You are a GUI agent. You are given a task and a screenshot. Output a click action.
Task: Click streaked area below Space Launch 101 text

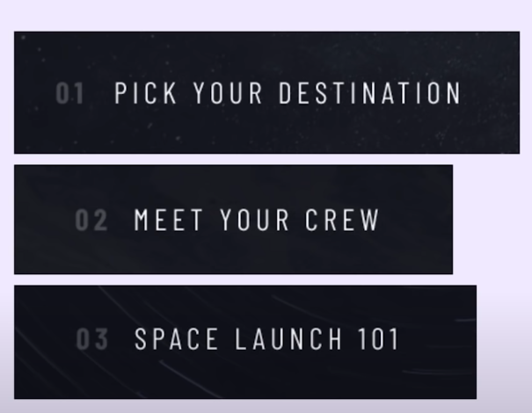(245, 374)
